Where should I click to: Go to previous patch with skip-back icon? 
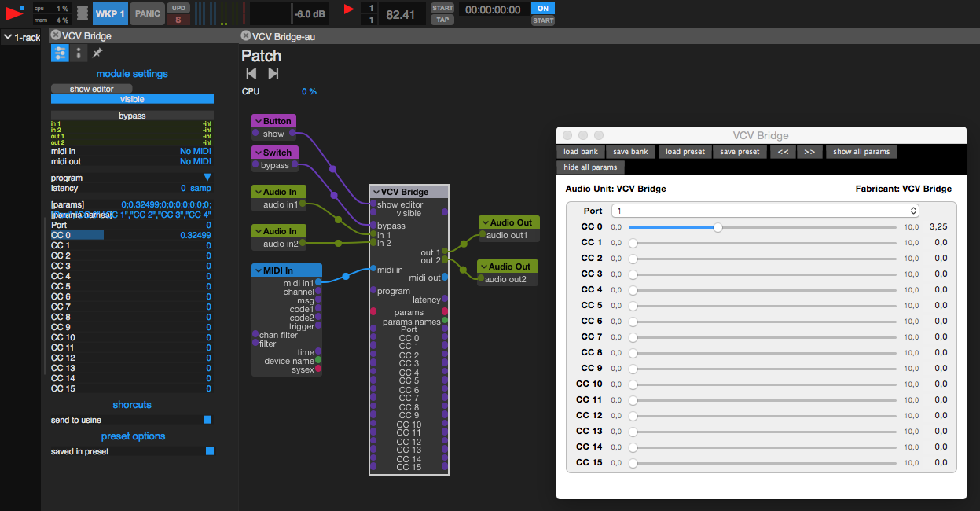tap(251, 73)
